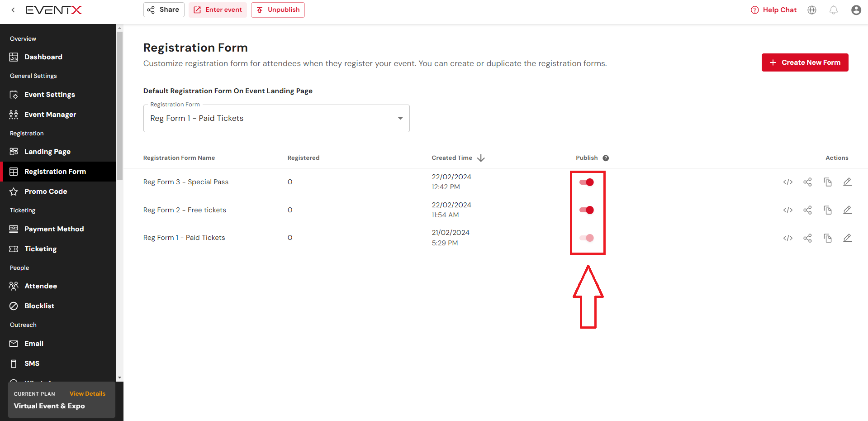
Task: Open Blocklist in the sidebar
Action: click(x=58, y=306)
